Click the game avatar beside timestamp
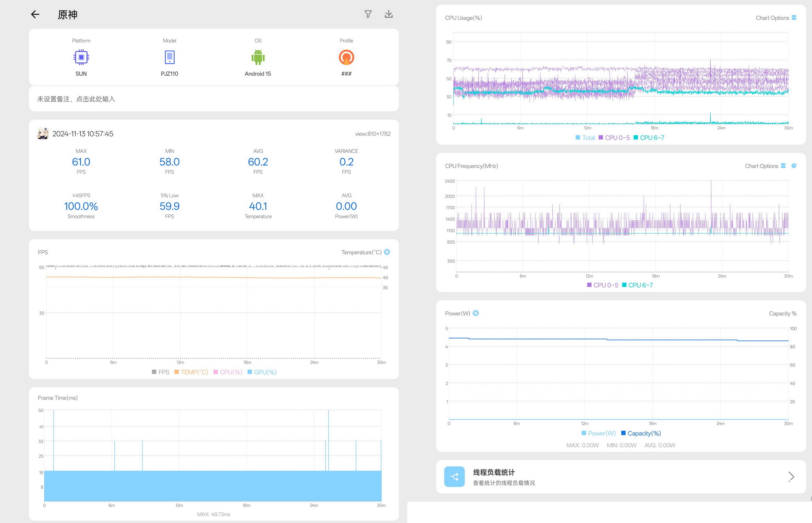812x523 pixels. click(x=43, y=133)
